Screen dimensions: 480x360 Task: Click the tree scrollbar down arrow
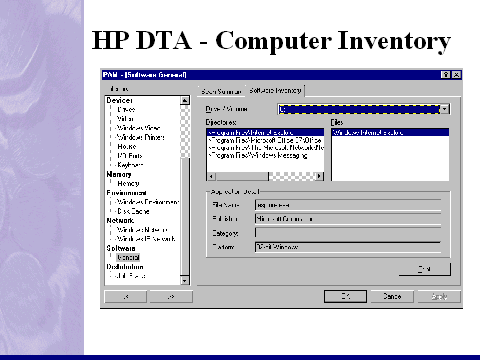tap(185, 280)
